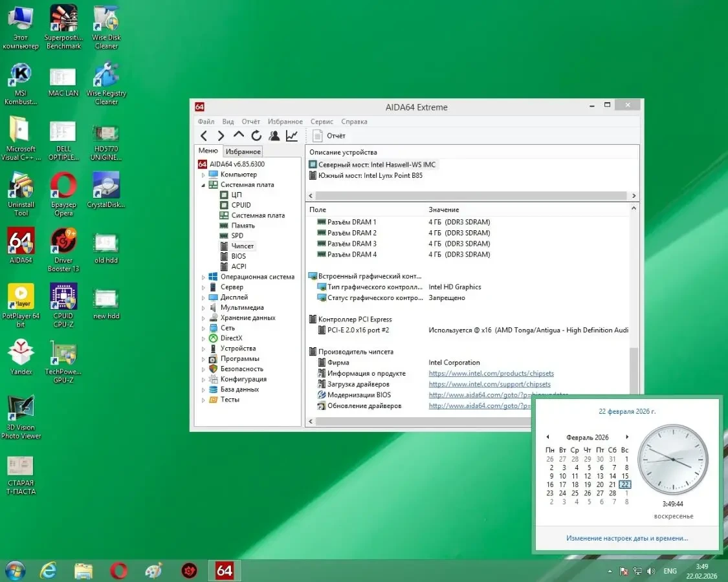Select the CPUID CPU-Z desktop icon
The width and height of the screenshot is (728, 582).
(x=63, y=305)
